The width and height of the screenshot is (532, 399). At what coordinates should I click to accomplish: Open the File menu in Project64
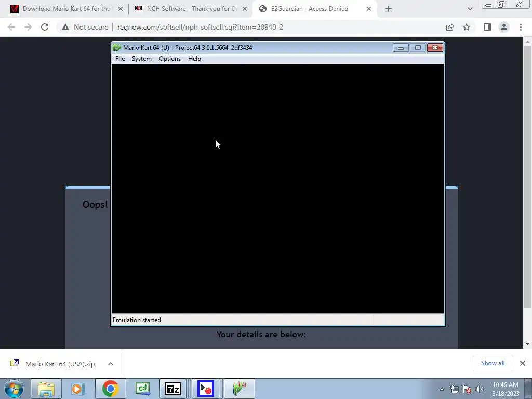pos(120,59)
